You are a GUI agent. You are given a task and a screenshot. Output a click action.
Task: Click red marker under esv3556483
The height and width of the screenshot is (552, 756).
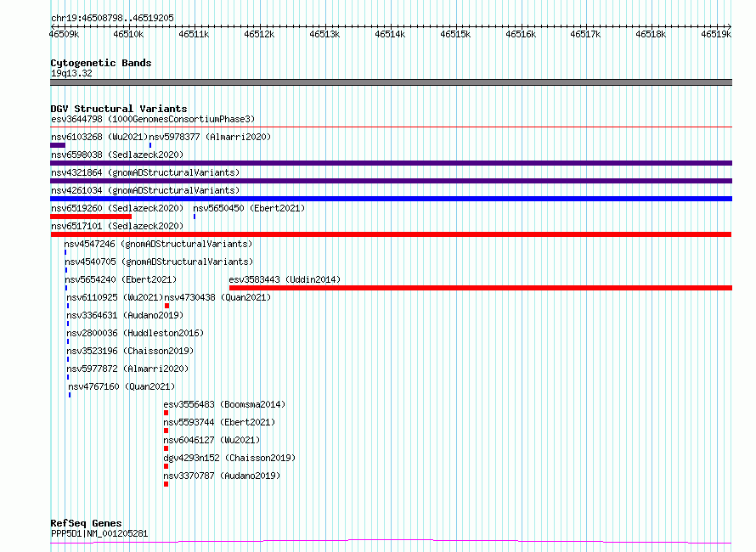(x=166, y=413)
